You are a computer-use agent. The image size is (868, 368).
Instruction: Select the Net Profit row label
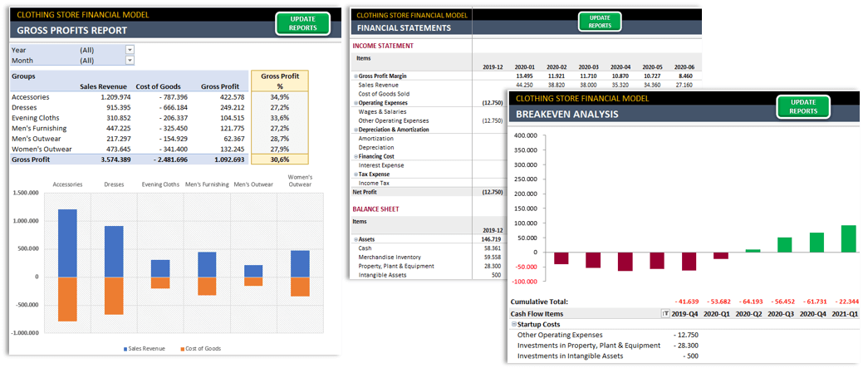pyautogui.click(x=365, y=192)
